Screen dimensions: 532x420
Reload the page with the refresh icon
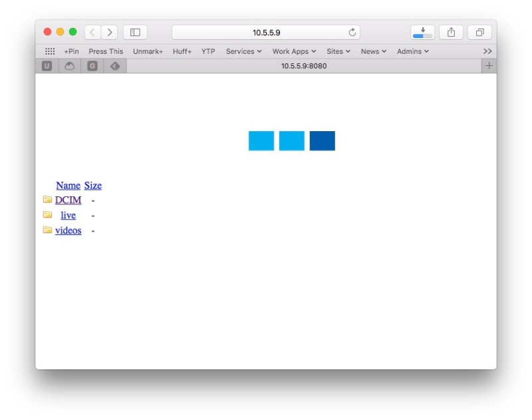point(352,31)
